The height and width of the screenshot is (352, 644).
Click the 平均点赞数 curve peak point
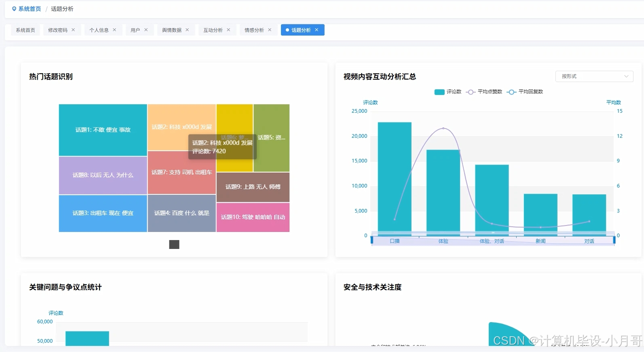coord(443,128)
